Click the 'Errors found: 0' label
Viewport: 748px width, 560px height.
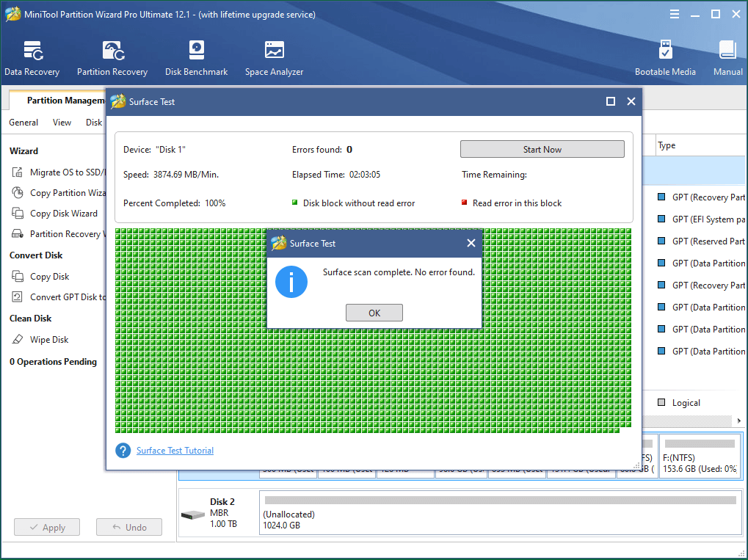tap(322, 150)
